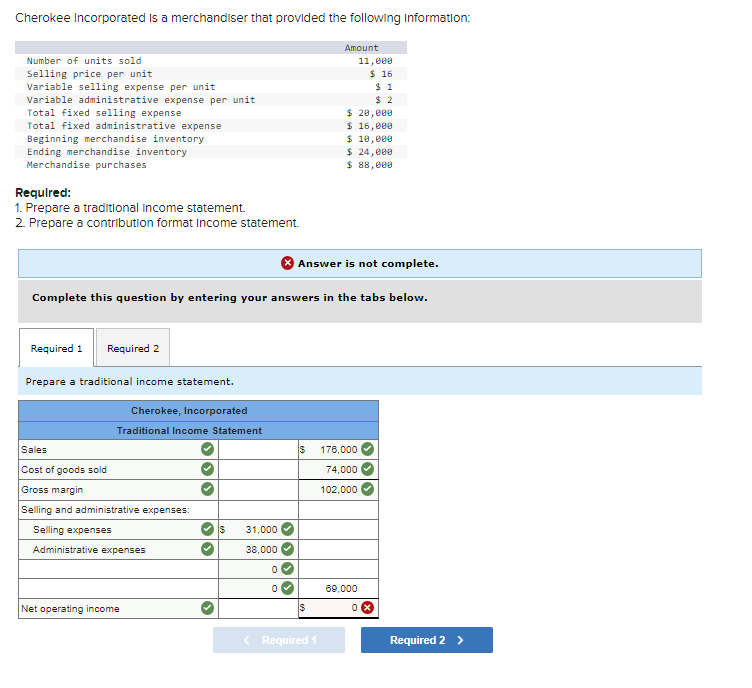Screen dimensions: 752x688
Task: Click the Variable selling expense per unit row
Action: coord(211,87)
